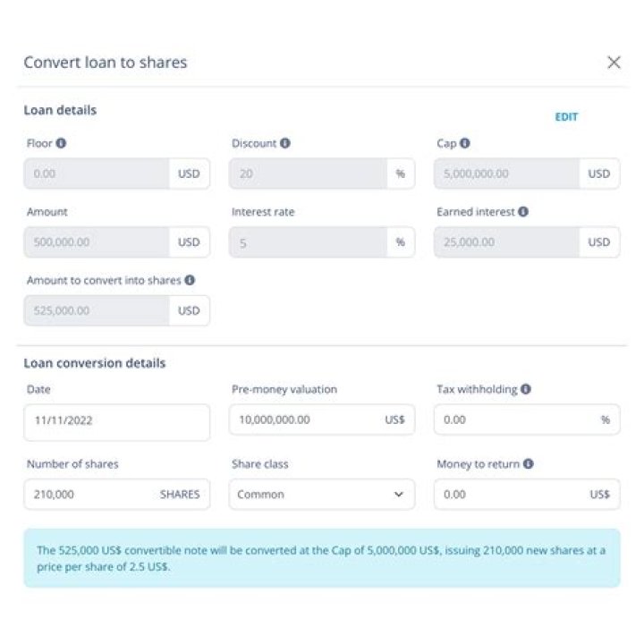Click the Amount to convert info icon
Image resolution: width=644 pixels, height=644 pixels.
pos(189,280)
